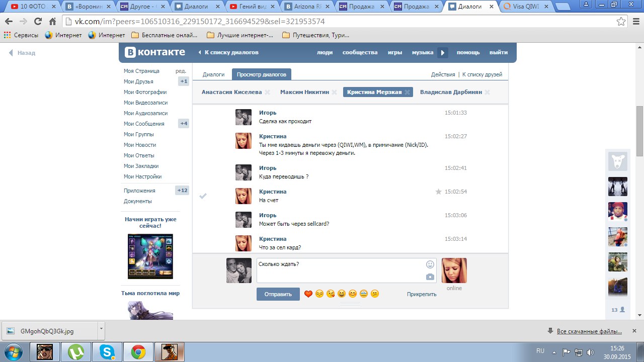Switch to the Максим Никитин dialog tab

coord(304,92)
